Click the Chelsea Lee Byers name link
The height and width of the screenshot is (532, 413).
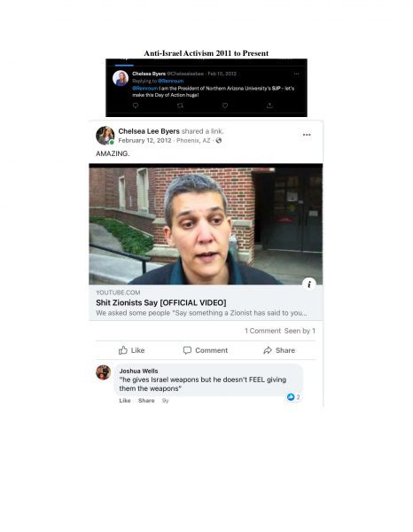pos(149,131)
